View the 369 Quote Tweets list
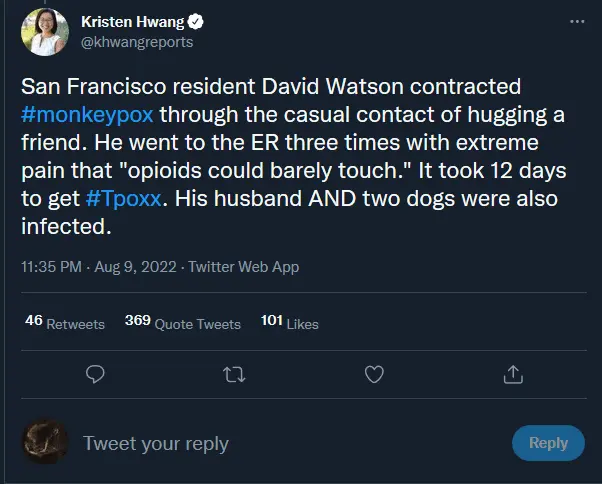 pyautogui.click(x=183, y=323)
